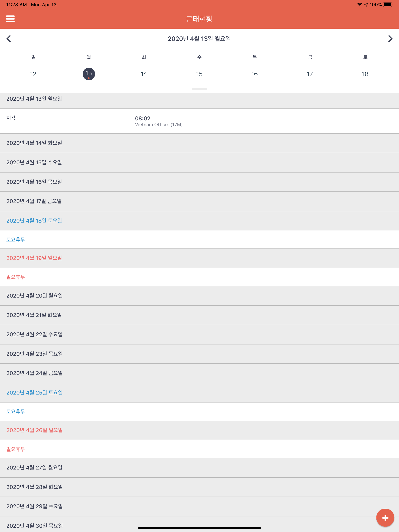399x532 pixels.
Task: Open the 2020년 4월 19일 일요일 row
Action: tap(34, 258)
